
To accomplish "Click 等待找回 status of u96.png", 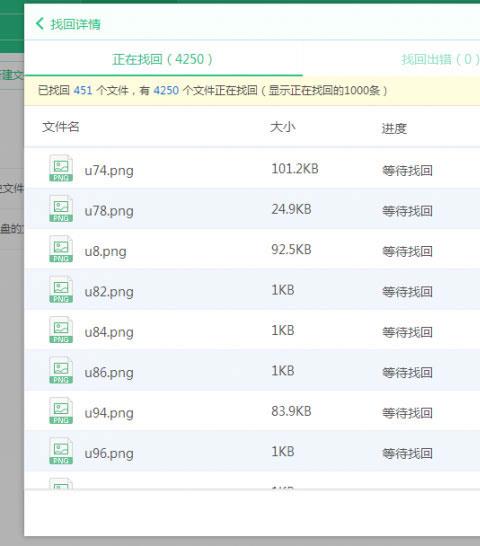I will tap(407, 453).
